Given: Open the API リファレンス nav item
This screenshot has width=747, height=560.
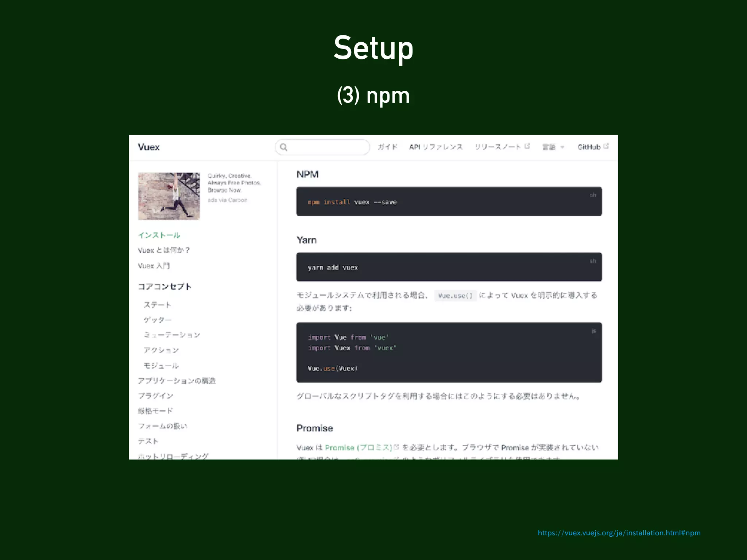Looking at the screenshot, I should [x=436, y=147].
